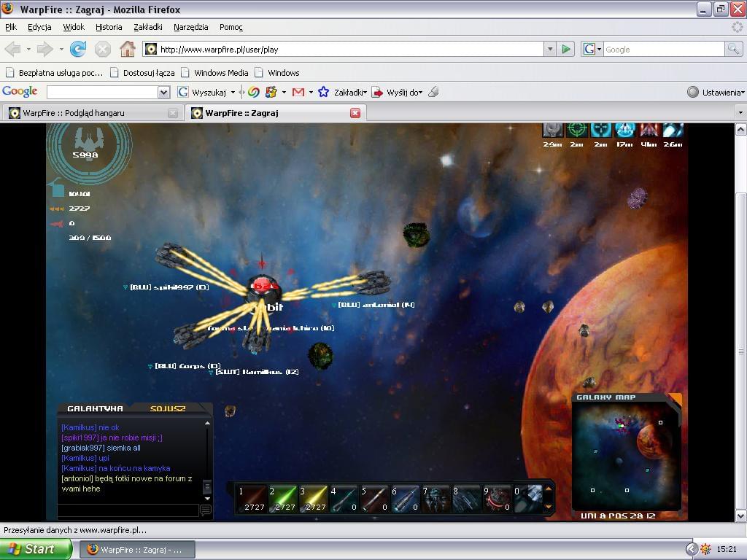Select hotbar slot 4 rocket
Screen dimensions: 747x560
coord(344,499)
